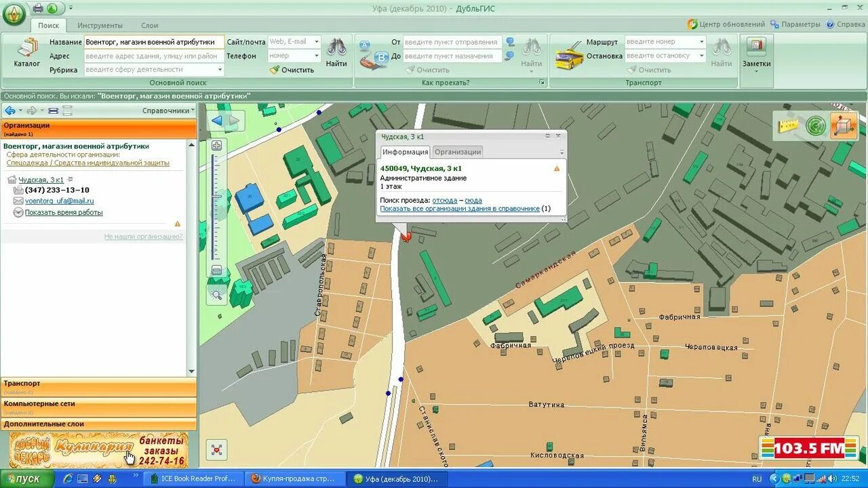The height and width of the screenshot is (488, 868).
Task: Open Параметры settings
Action: 795,24
